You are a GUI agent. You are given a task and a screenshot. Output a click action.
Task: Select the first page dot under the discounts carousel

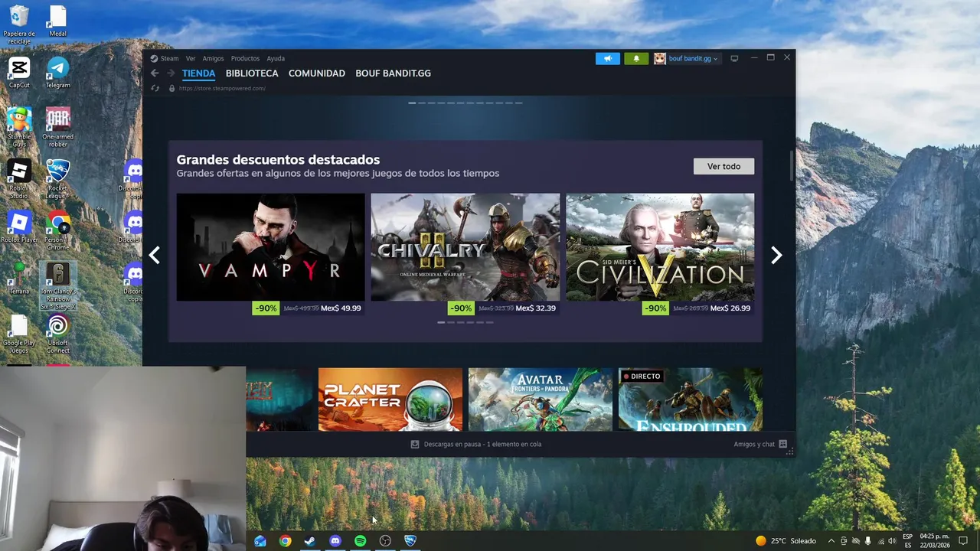(x=441, y=322)
